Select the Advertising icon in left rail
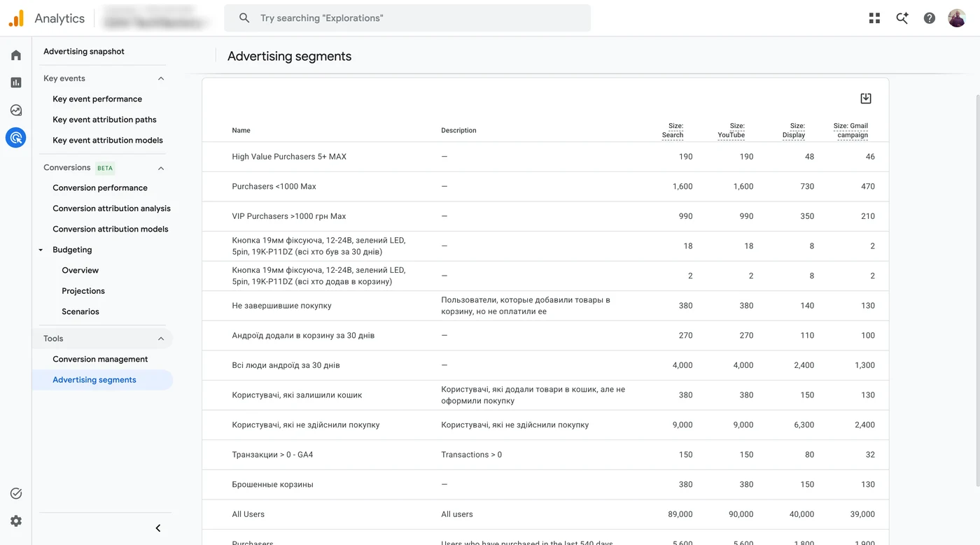The height and width of the screenshot is (545, 980). click(x=16, y=137)
